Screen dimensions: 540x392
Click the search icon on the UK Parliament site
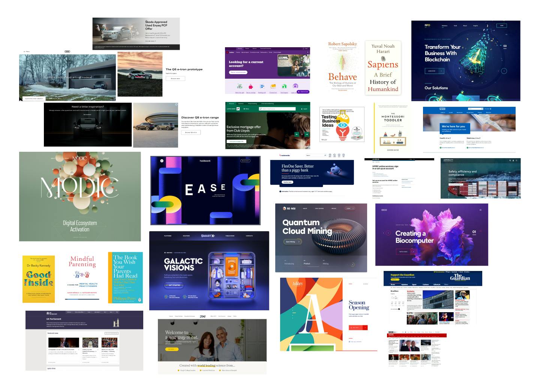click(117, 312)
